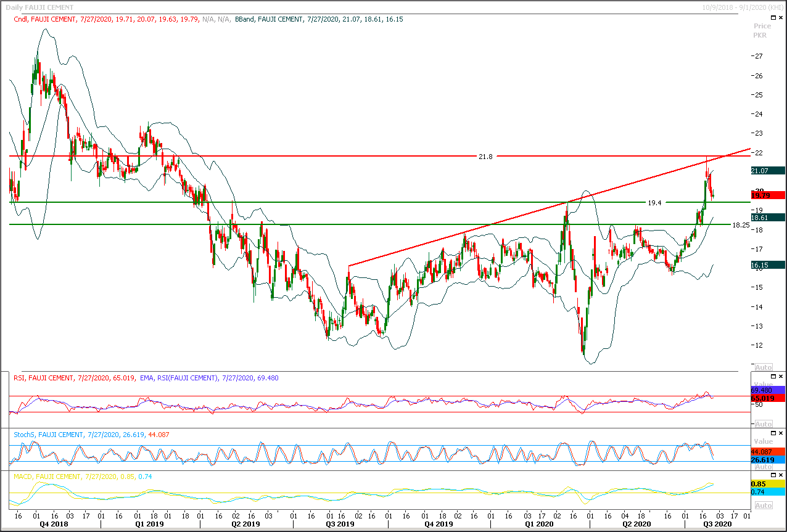
Task: Close the RSI indicator panel
Action: [781, 377]
